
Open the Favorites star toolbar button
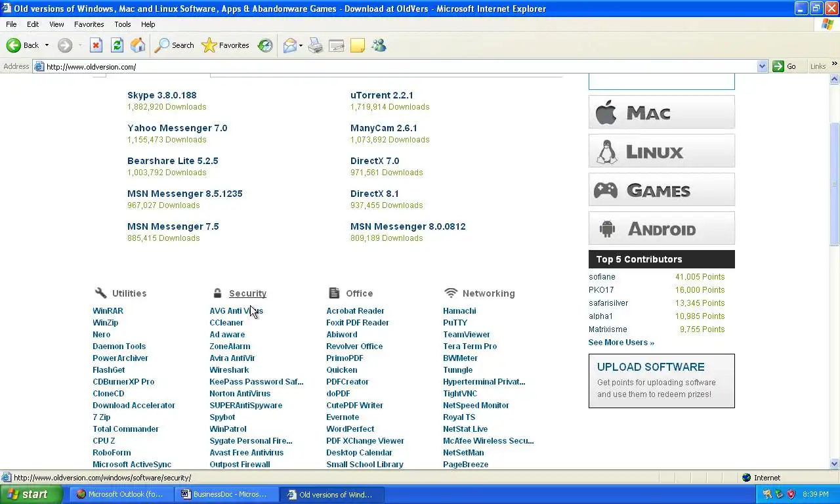[226, 45]
